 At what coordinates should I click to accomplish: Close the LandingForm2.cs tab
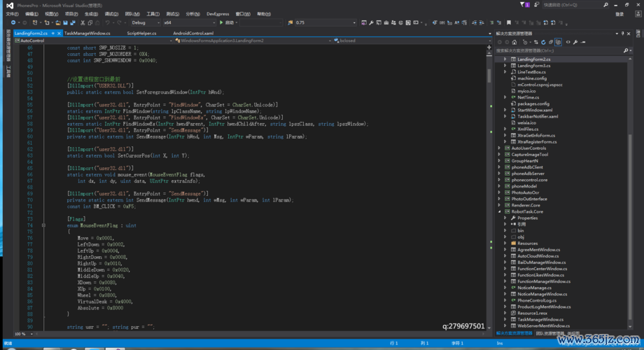[59, 34]
